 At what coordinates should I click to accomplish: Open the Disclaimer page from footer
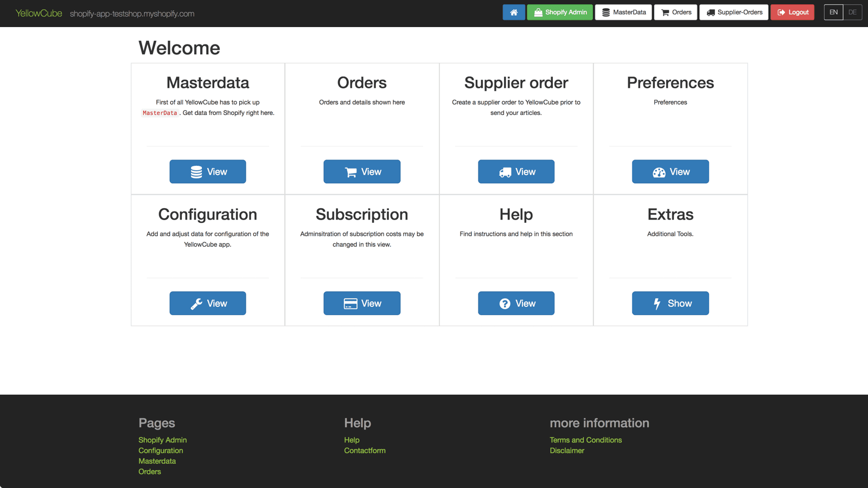point(567,451)
